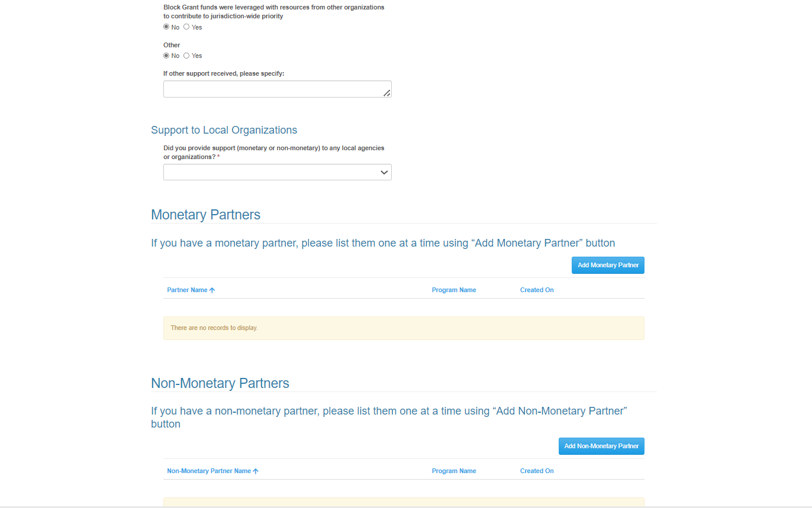Sort by Non-Monetary Partner Name column text
Image resolution: width=812 pixels, height=508 pixels.
[209, 471]
